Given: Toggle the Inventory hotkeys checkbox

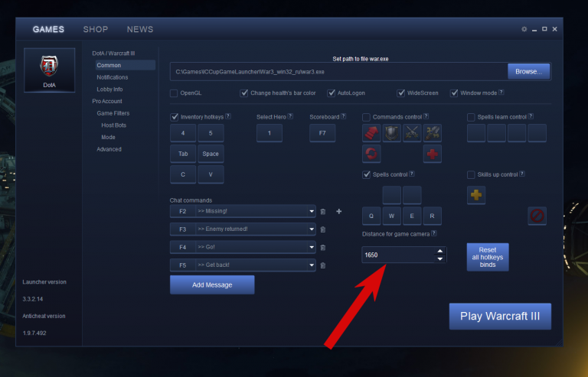Looking at the screenshot, I should pos(174,117).
